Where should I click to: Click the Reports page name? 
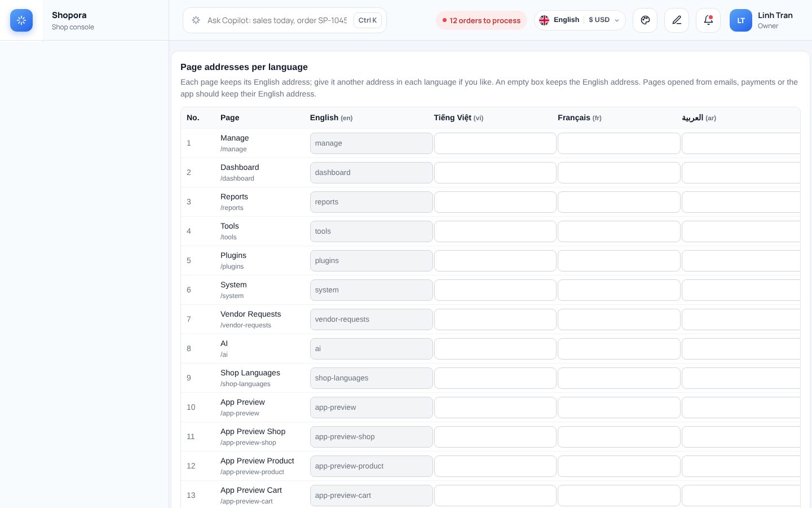coord(234,196)
